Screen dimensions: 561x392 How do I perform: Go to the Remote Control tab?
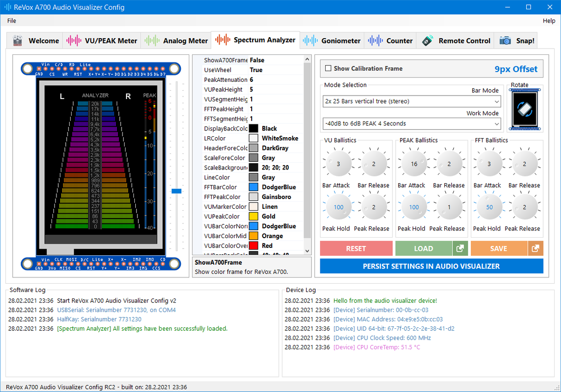[456, 41]
